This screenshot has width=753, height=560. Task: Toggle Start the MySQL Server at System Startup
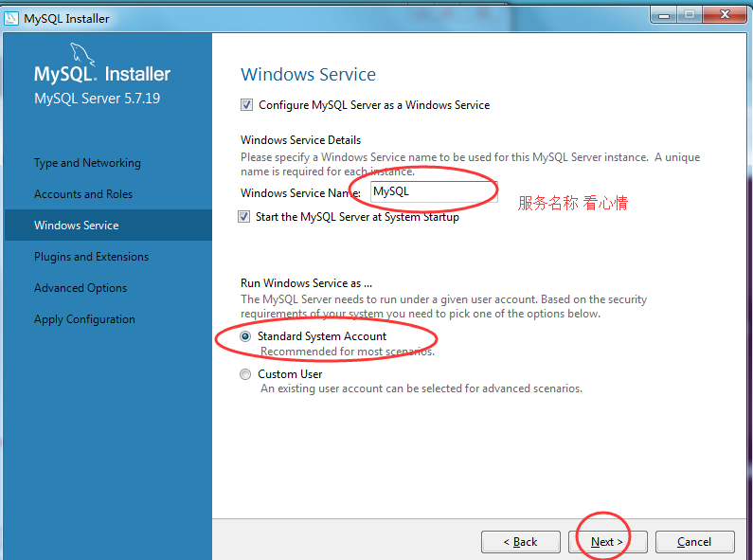click(x=244, y=217)
